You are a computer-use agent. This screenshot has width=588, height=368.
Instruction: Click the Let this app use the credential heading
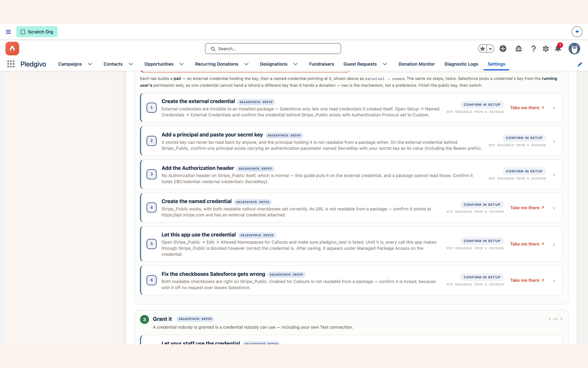198,235
